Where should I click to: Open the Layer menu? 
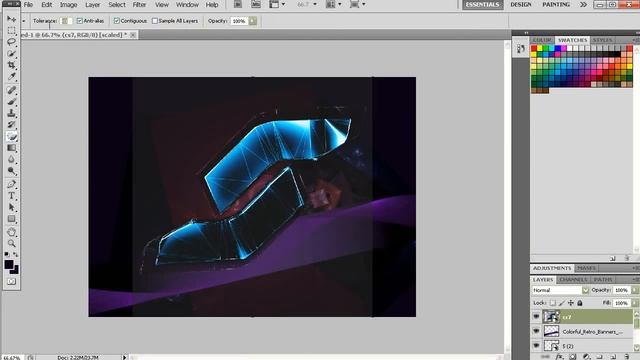[93, 4]
